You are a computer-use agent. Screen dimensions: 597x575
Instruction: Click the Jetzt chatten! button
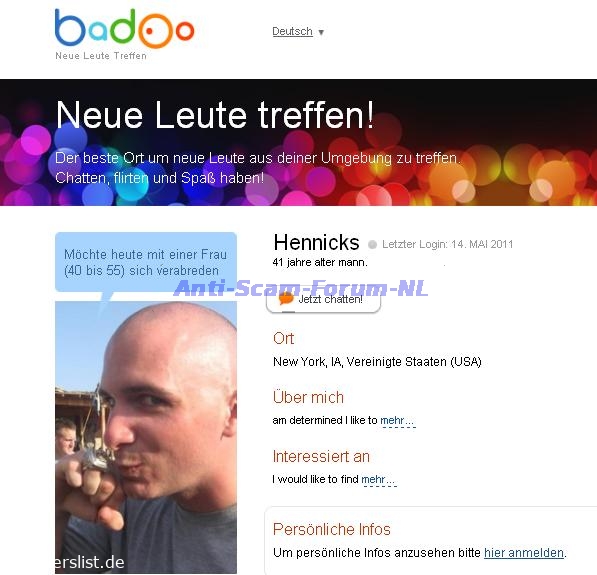[x=323, y=299]
